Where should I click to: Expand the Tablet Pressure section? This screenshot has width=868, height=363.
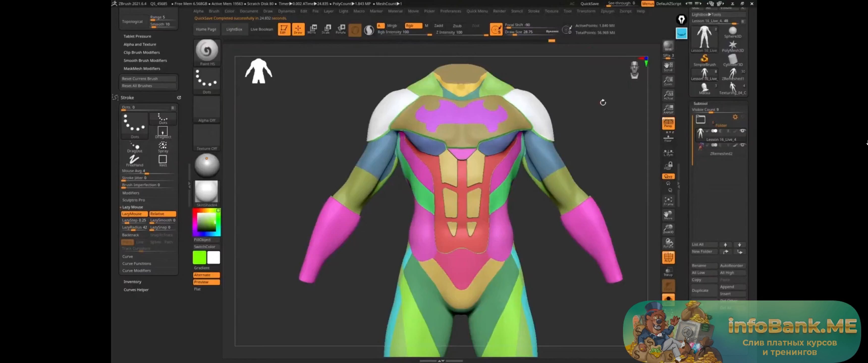pyautogui.click(x=137, y=36)
